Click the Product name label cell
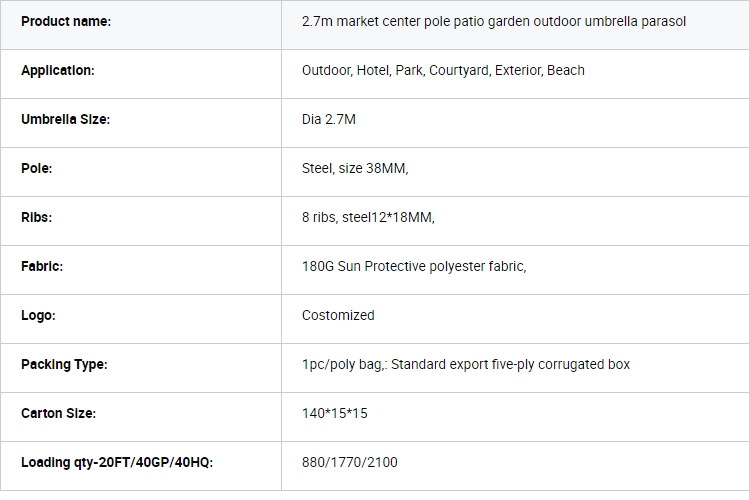 tap(141, 25)
